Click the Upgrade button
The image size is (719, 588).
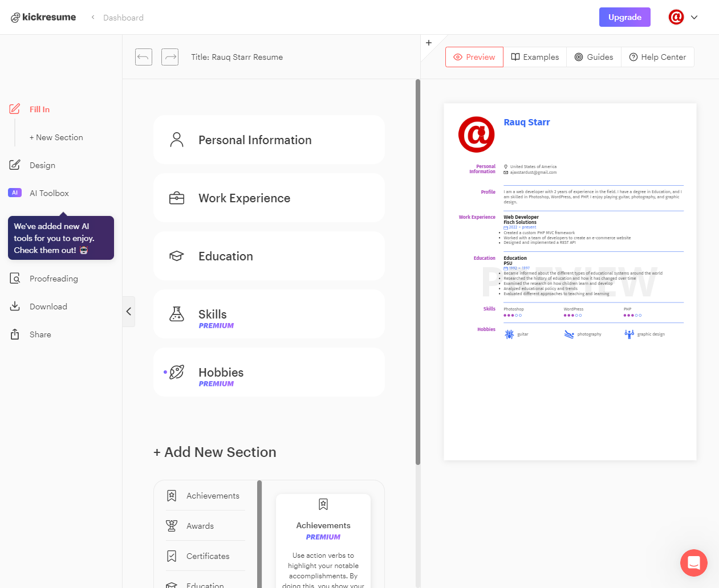(624, 17)
